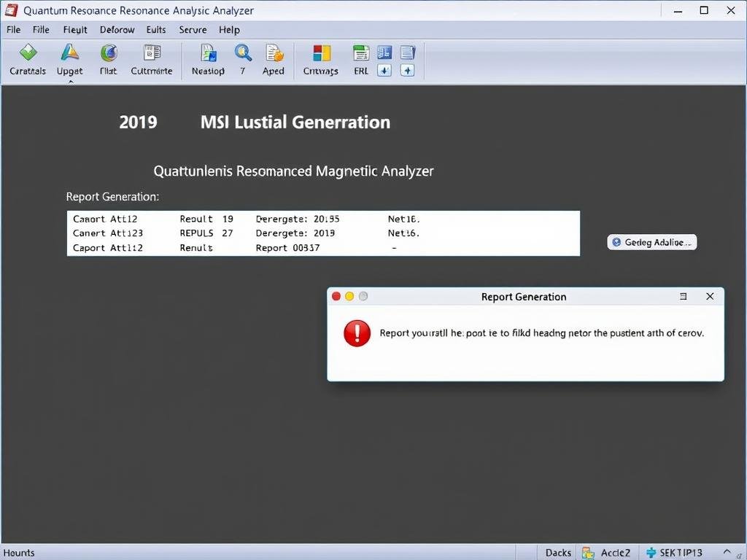
Task: Click the green diamond Caratrals toolbar icon
Action: click(28, 53)
